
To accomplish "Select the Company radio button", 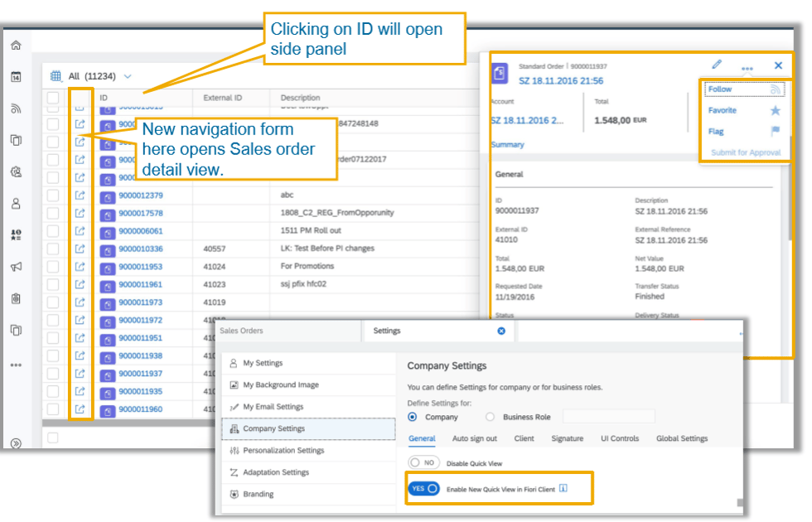I will pyautogui.click(x=413, y=417).
